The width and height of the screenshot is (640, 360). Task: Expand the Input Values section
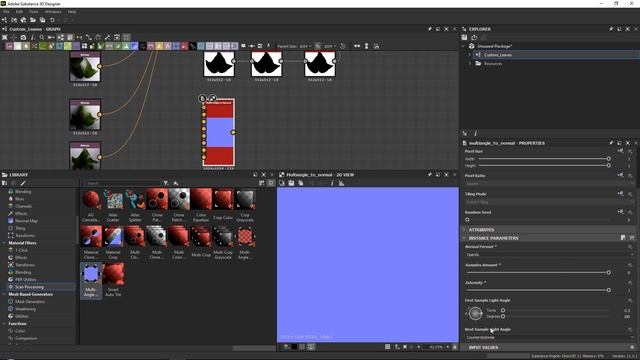(x=464, y=347)
